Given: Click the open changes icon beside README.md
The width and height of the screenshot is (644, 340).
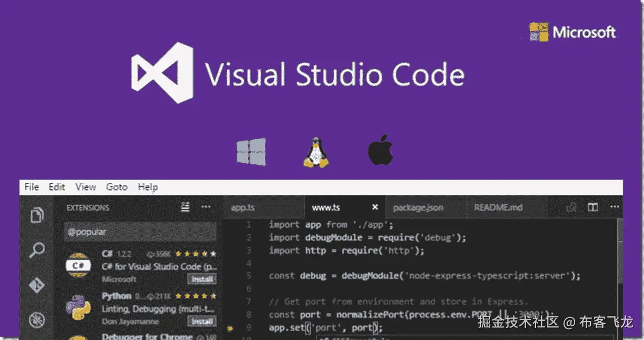Looking at the screenshot, I should click(571, 207).
